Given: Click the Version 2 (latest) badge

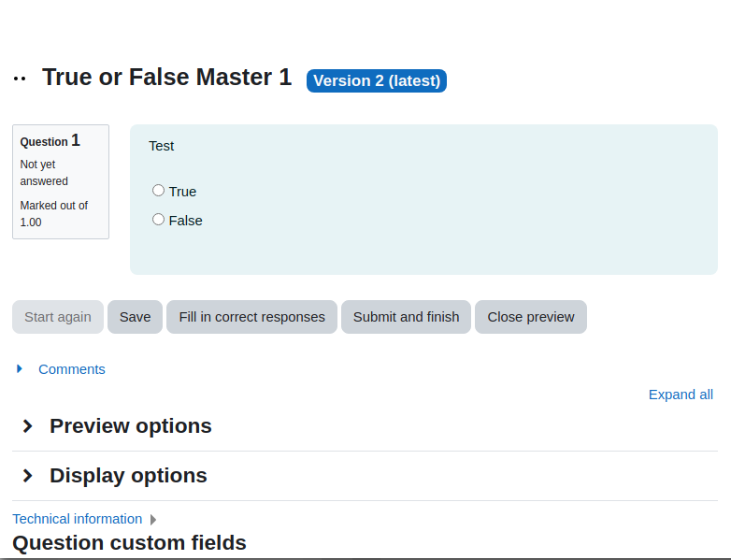Looking at the screenshot, I should 377,80.
